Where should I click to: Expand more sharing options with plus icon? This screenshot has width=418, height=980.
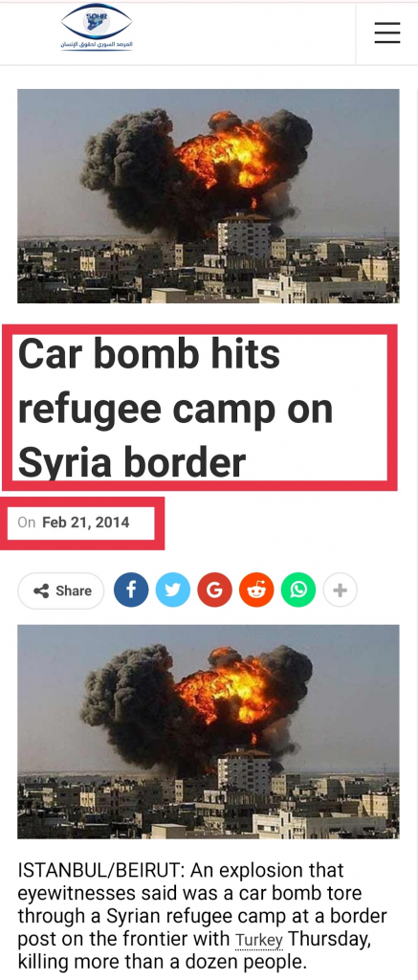(341, 590)
